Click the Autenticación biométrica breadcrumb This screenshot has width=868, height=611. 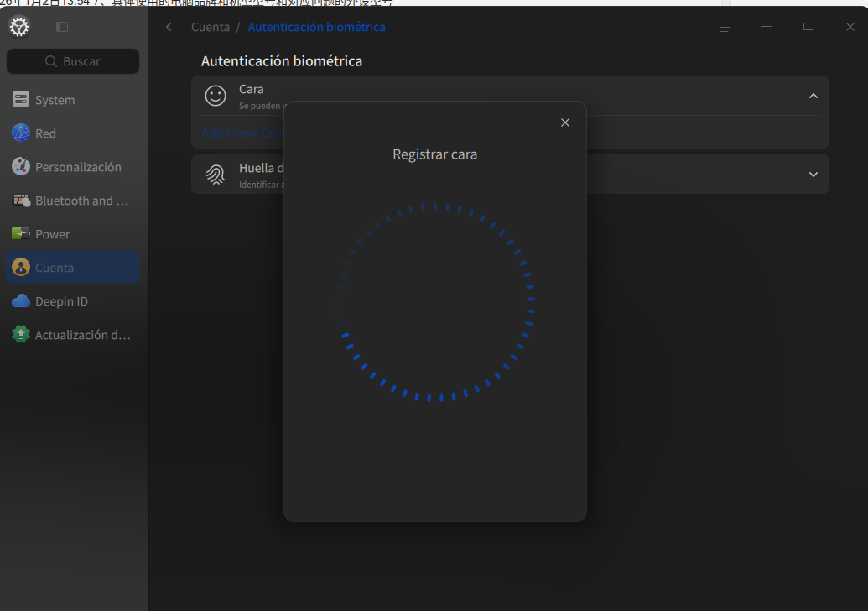pos(317,27)
